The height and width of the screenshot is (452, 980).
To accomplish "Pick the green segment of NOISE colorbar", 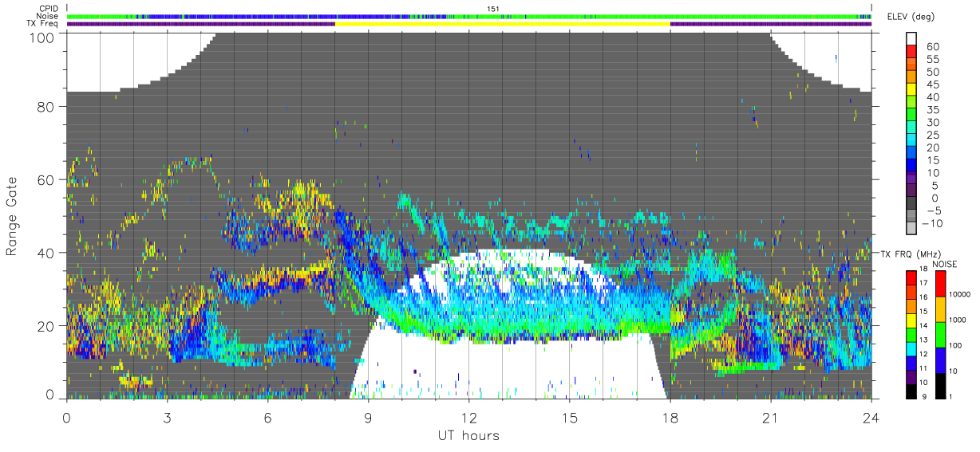I will [939, 334].
